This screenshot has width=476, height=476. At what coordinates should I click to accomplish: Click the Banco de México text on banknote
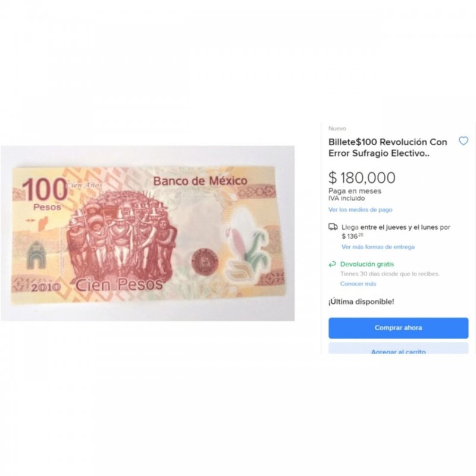200,181
